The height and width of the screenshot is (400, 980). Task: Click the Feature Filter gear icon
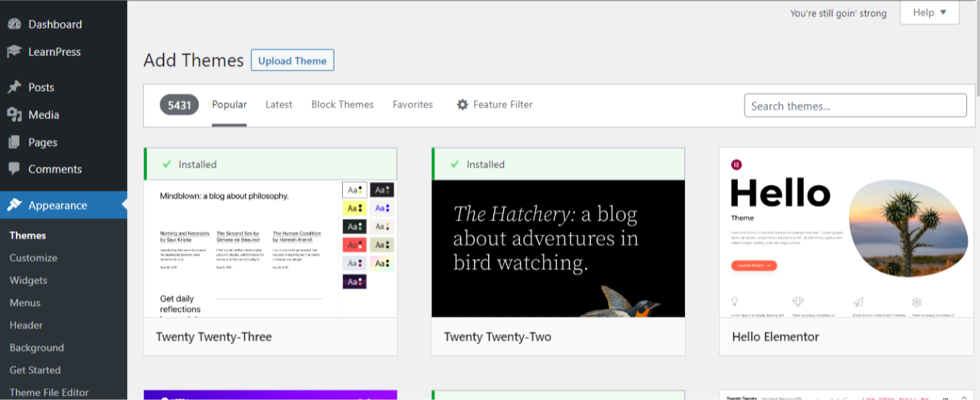click(462, 105)
